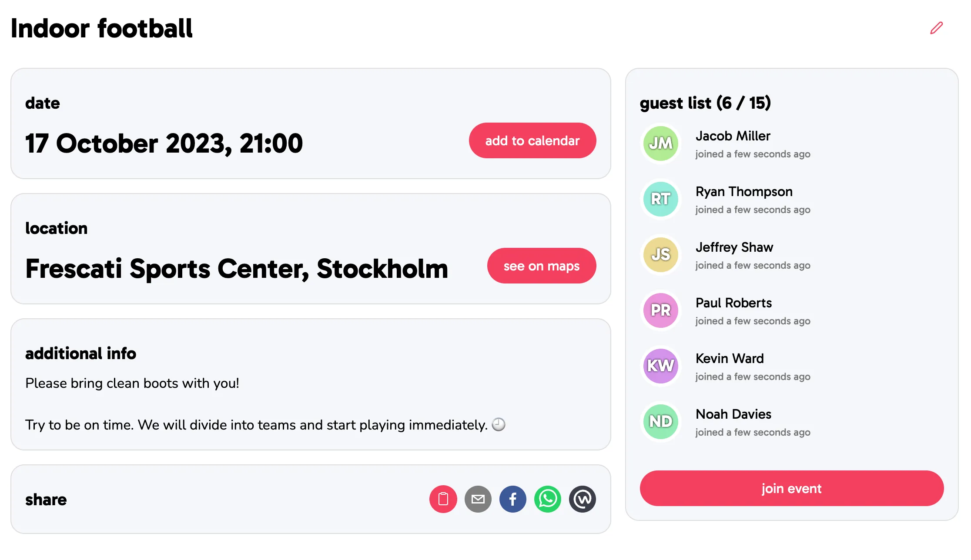Open Kevin Ward's KW avatar
This screenshot has width=971, height=560.
[660, 366]
